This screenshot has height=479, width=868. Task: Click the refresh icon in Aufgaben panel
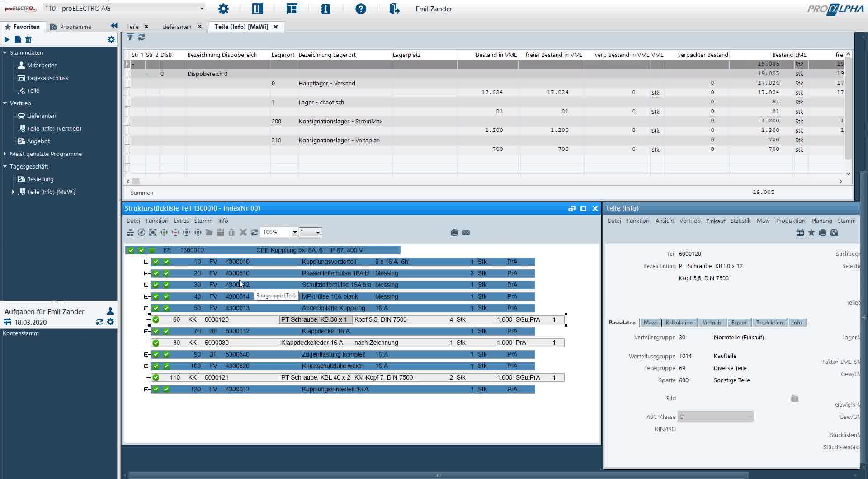pos(99,322)
